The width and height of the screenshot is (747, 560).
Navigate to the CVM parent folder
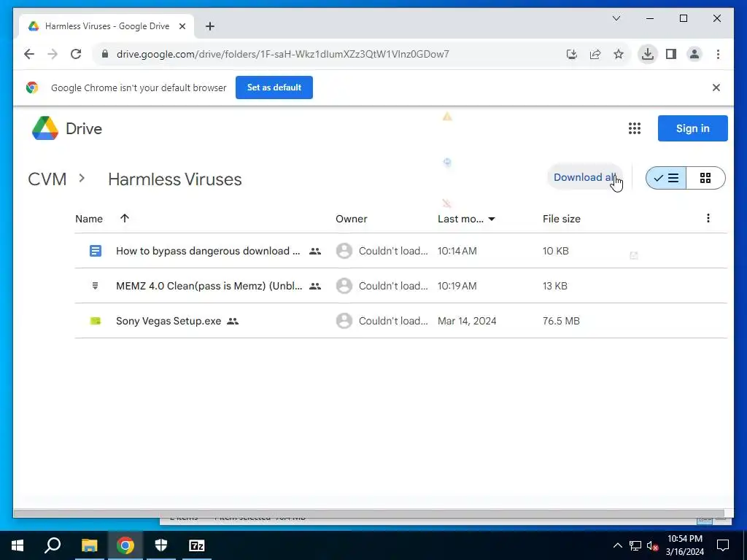coord(47,179)
